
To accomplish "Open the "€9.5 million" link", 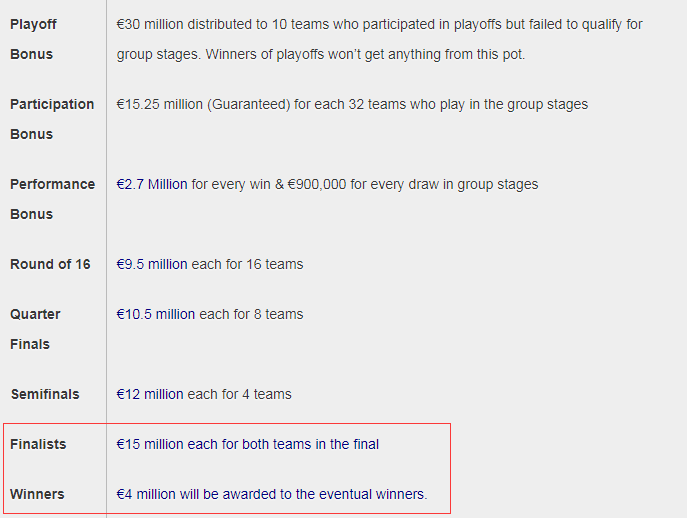I will click(x=152, y=264).
